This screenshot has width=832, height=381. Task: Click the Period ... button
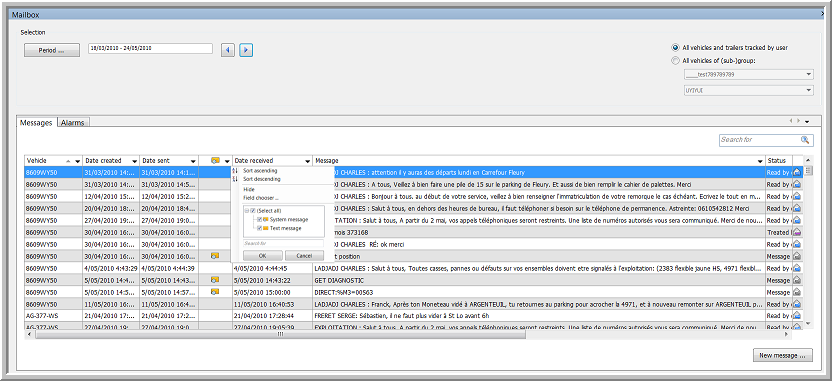point(52,50)
